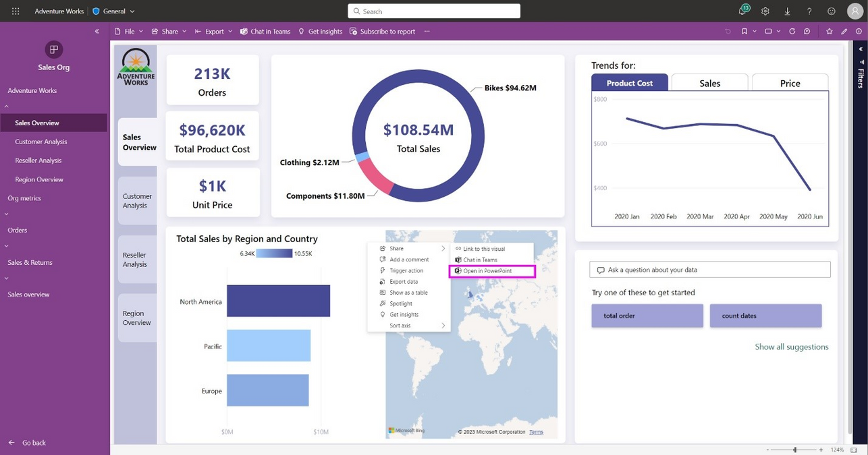Image resolution: width=868 pixels, height=455 pixels.
Task: Favorite the report with the star icon
Action: [x=829, y=31]
